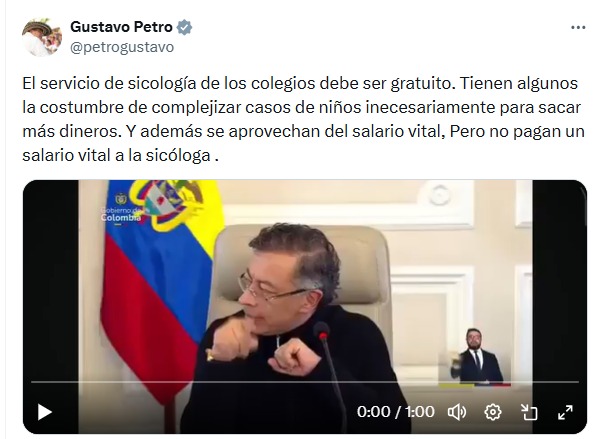Viewport: 600px width, 439px height.
Task: Open the Gustavo Petro display name link
Action: (121, 27)
